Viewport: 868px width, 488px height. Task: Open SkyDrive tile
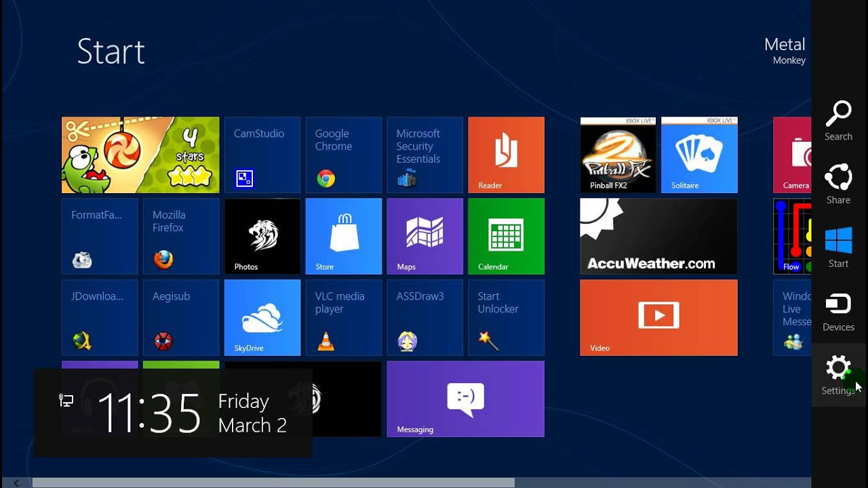point(262,318)
